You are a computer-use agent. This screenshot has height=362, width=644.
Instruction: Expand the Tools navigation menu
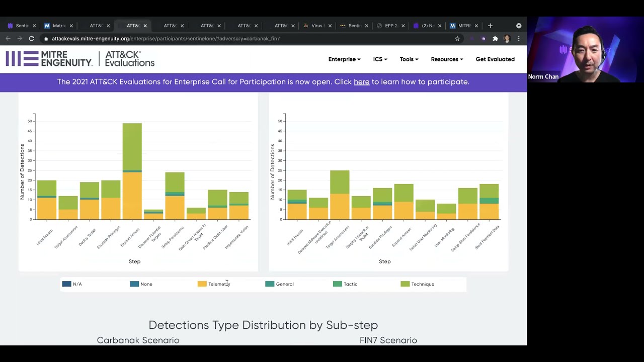point(409,59)
